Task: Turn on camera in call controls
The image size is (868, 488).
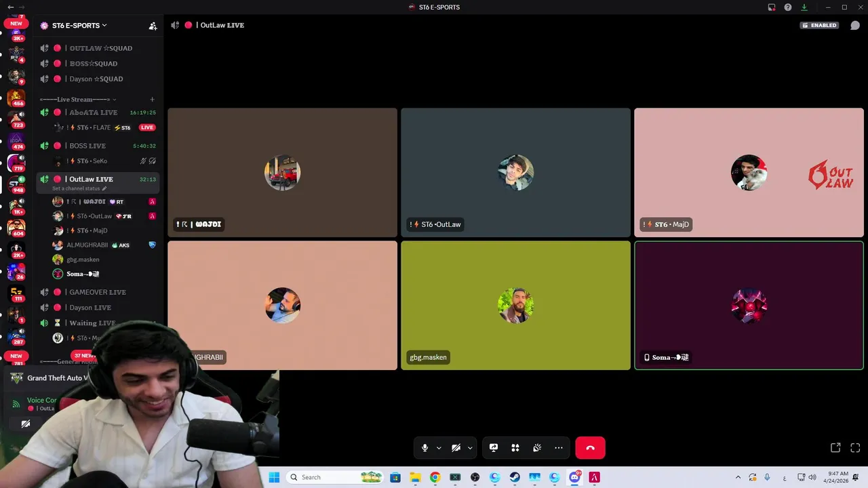Action: (x=456, y=448)
